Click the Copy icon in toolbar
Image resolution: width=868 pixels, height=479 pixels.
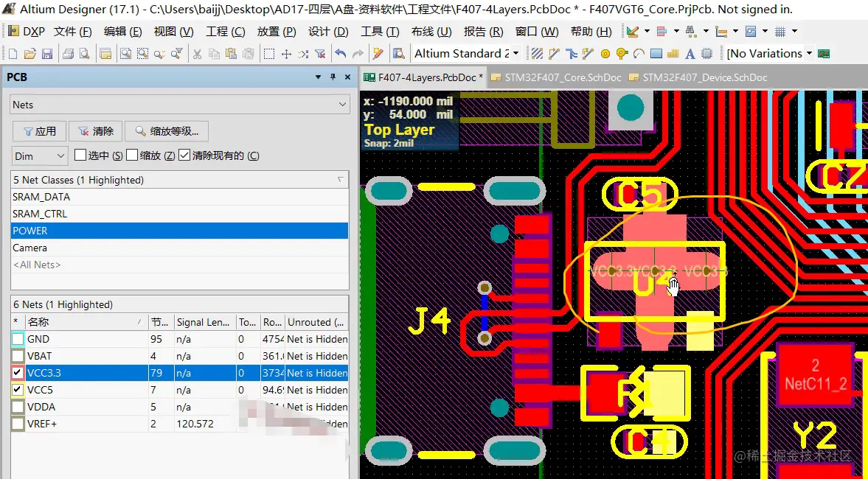point(214,54)
